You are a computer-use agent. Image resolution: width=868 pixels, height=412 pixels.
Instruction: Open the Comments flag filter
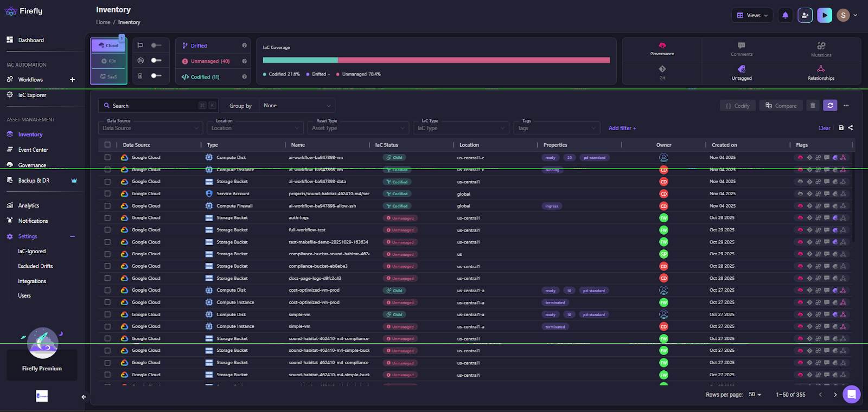(742, 49)
